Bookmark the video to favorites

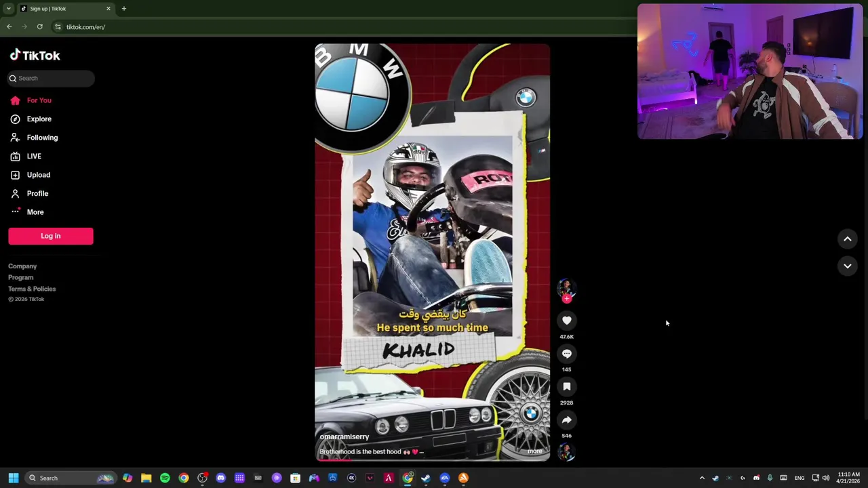[x=567, y=387]
